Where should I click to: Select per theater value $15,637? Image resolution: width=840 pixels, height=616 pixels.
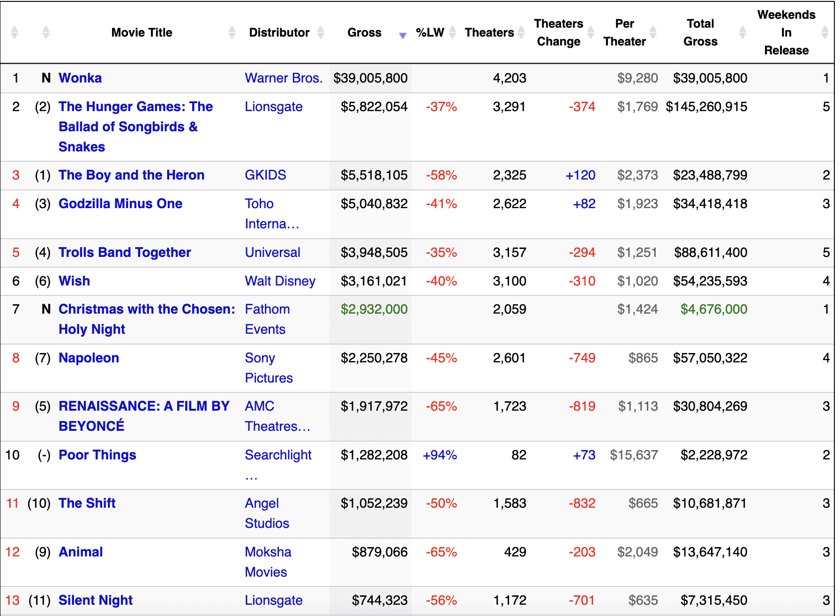tap(634, 455)
